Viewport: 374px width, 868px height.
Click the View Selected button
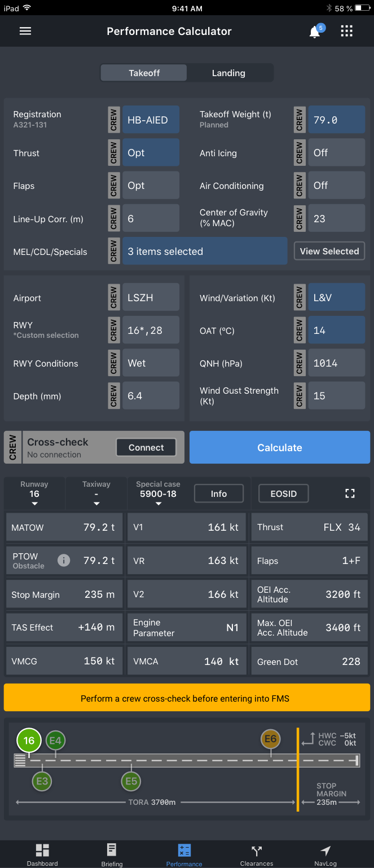tap(329, 252)
